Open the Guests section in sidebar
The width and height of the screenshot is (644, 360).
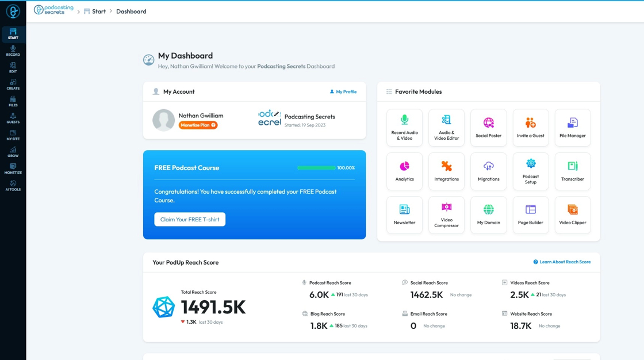[x=13, y=118]
